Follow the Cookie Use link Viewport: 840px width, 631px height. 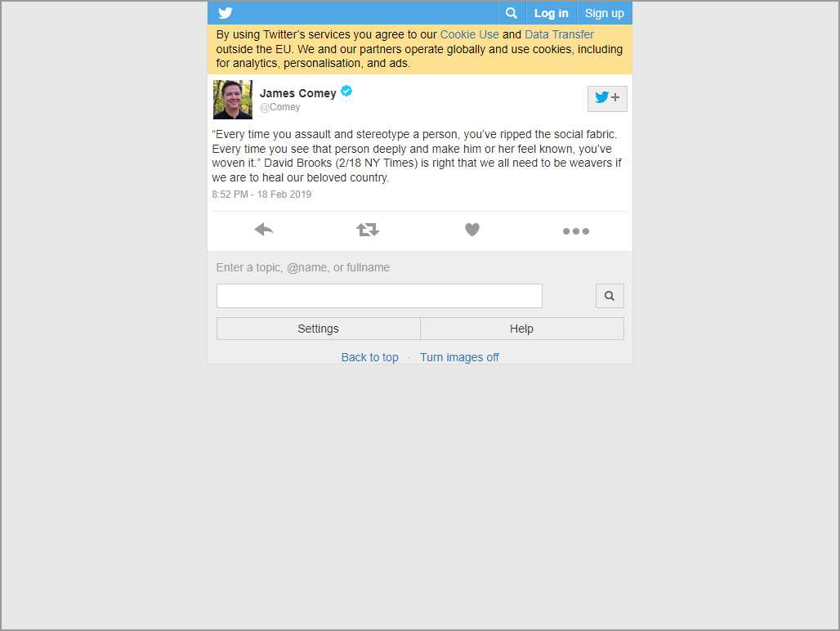coord(469,34)
